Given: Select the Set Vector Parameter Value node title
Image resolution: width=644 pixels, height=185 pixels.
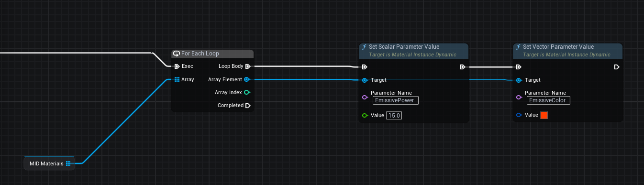Looking at the screenshot, I should pos(558,47).
